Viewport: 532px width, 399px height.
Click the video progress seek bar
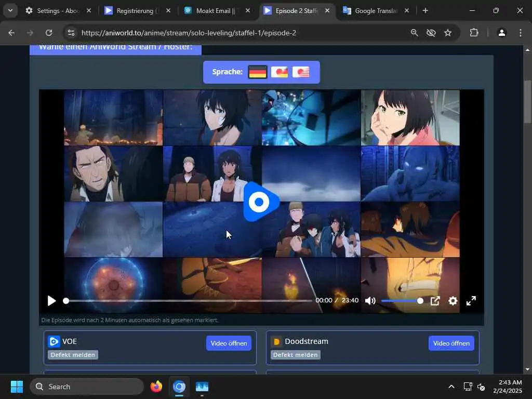point(188,301)
